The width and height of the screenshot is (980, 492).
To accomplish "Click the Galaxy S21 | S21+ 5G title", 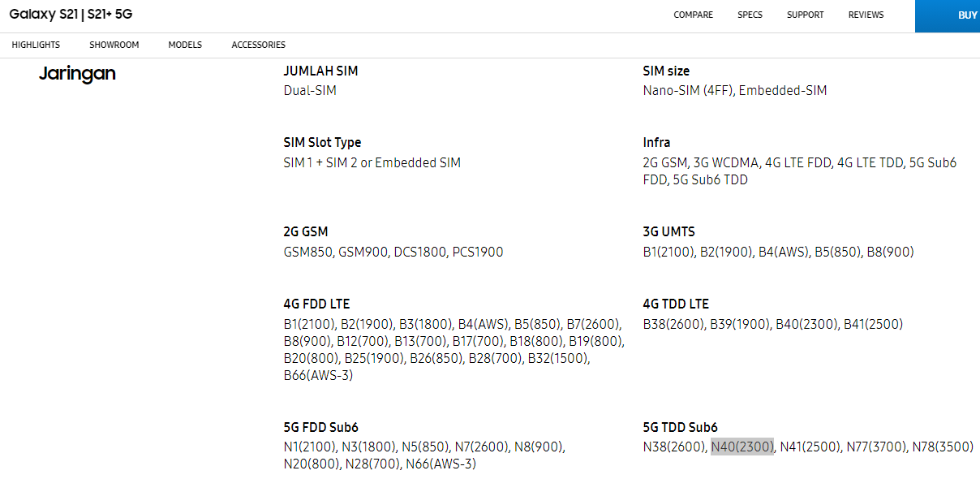I will pyautogui.click(x=71, y=15).
